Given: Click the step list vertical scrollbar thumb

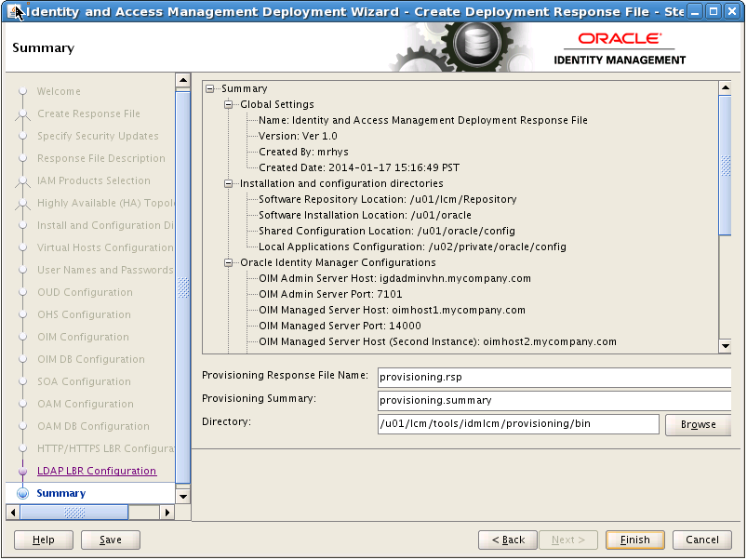Looking at the screenshot, I should pyautogui.click(x=183, y=287).
